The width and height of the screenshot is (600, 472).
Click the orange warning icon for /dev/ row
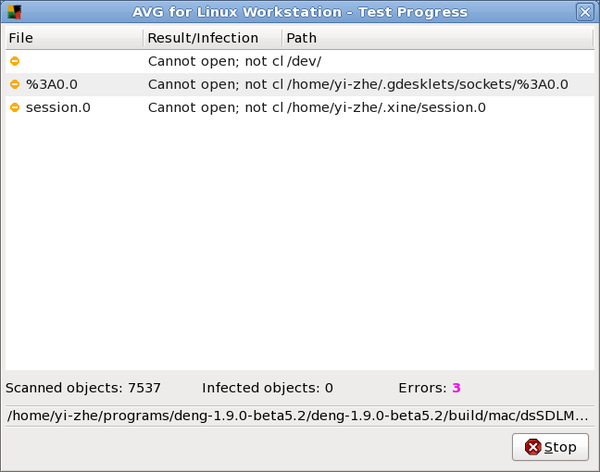point(15,61)
